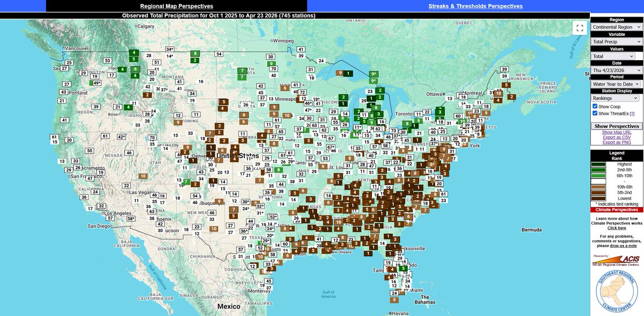This screenshot has height=316, width=644.
Task: Click the 58* station near Los Angeles
Action: (x=130, y=219)
